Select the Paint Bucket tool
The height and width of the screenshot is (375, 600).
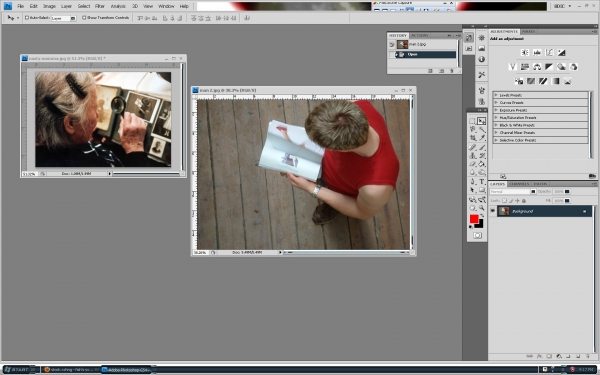point(482,164)
